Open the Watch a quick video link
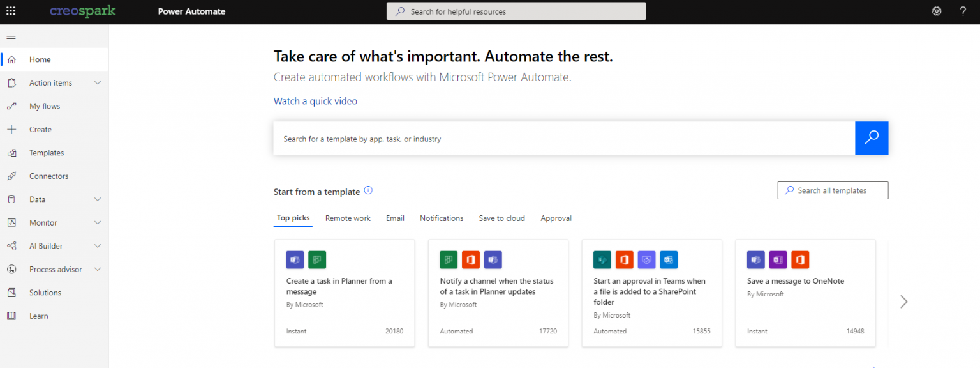Image resolution: width=980 pixels, height=368 pixels. [x=315, y=101]
